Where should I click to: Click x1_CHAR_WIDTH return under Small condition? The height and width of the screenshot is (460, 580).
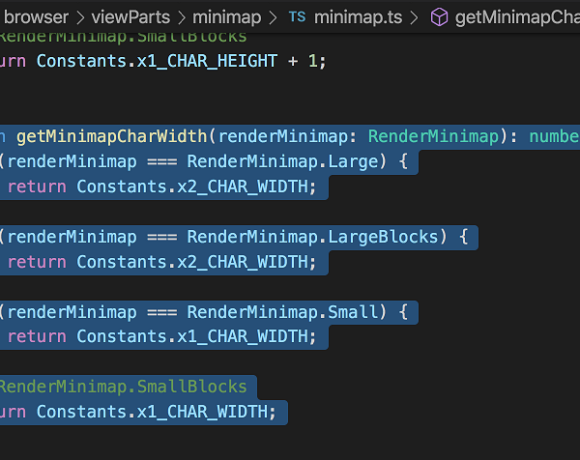pos(242,336)
